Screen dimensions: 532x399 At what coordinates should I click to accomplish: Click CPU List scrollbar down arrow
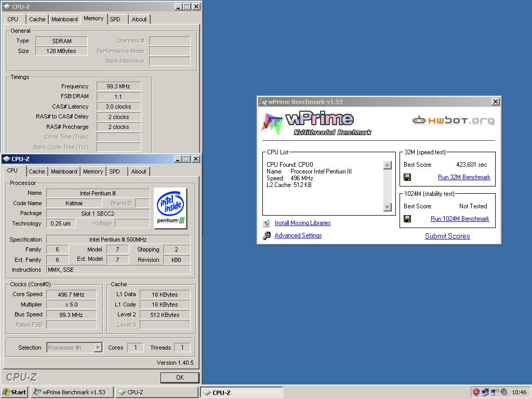pos(388,207)
